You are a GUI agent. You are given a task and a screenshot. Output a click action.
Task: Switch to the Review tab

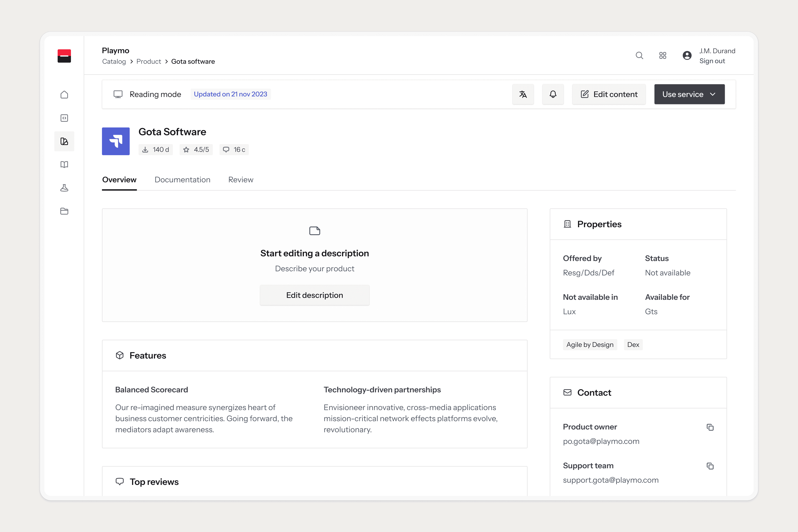tap(241, 180)
